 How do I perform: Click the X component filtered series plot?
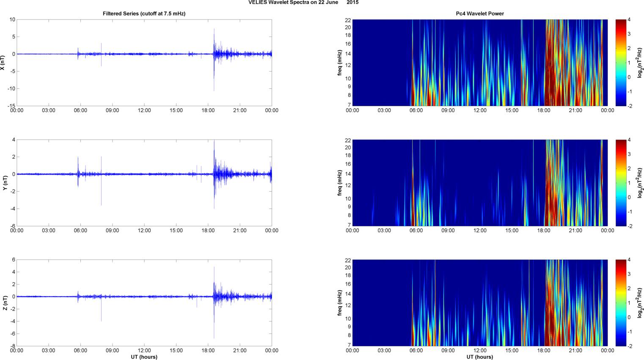(144, 63)
